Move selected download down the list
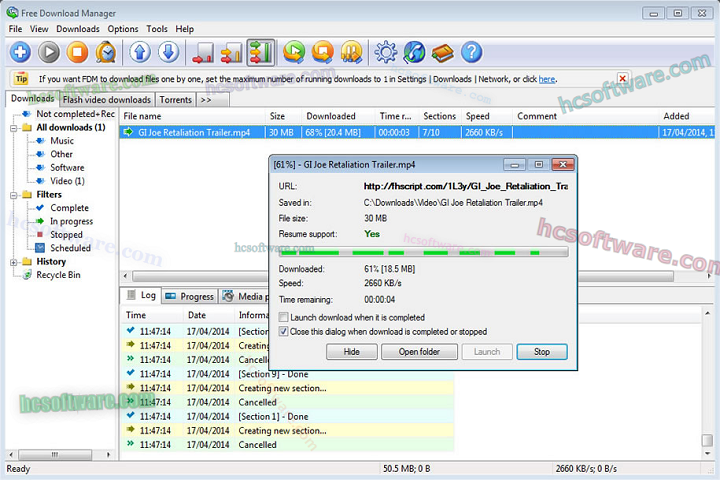 coord(169,52)
